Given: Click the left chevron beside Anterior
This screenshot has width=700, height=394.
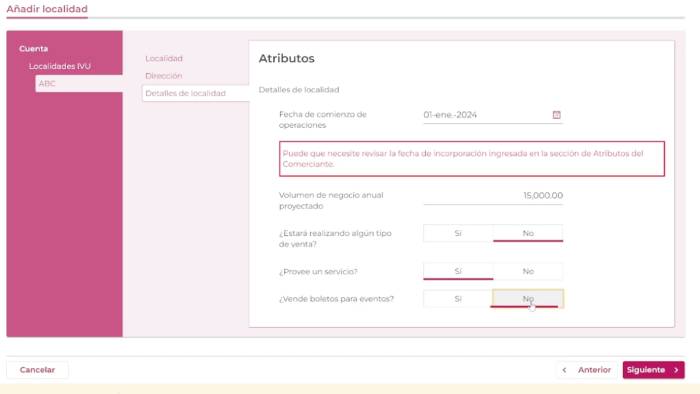Looking at the screenshot, I should [x=564, y=370].
